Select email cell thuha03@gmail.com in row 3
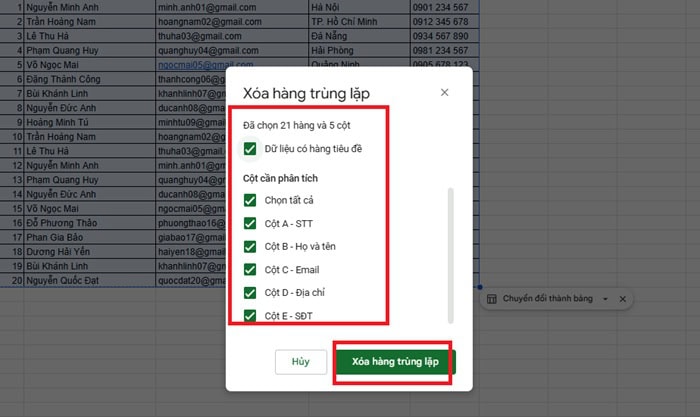This screenshot has width=700, height=417. point(232,36)
